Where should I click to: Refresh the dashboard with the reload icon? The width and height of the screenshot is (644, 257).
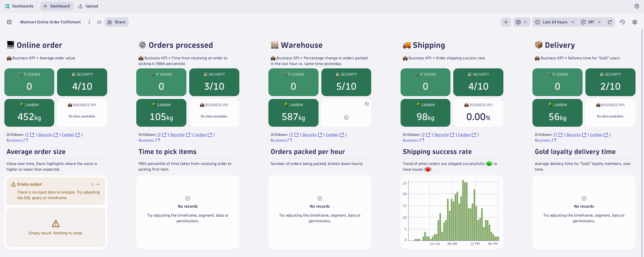point(610,22)
